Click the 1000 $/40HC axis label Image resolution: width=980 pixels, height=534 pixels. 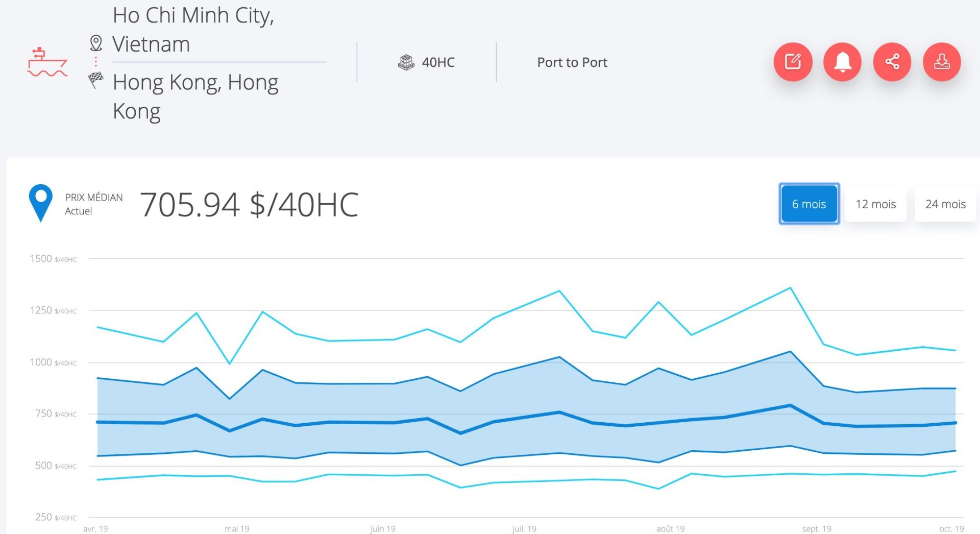coord(53,362)
